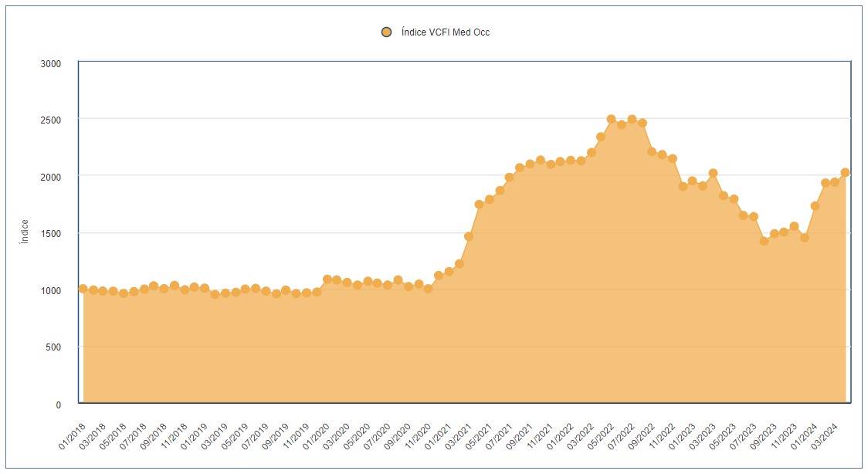Click the 08/2023 low data point
Image resolution: width=868 pixels, height=474 pixels.
click(x=764, y=241)
